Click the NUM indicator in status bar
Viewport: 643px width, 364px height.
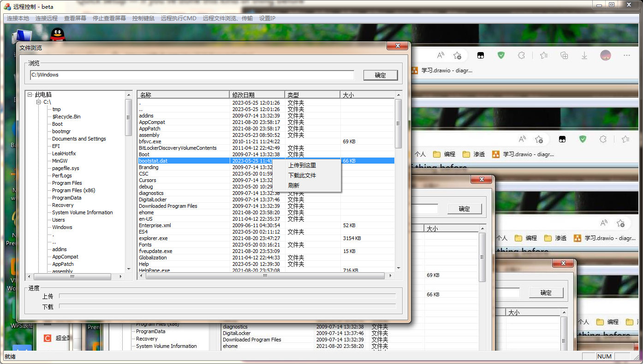(604, 357)
